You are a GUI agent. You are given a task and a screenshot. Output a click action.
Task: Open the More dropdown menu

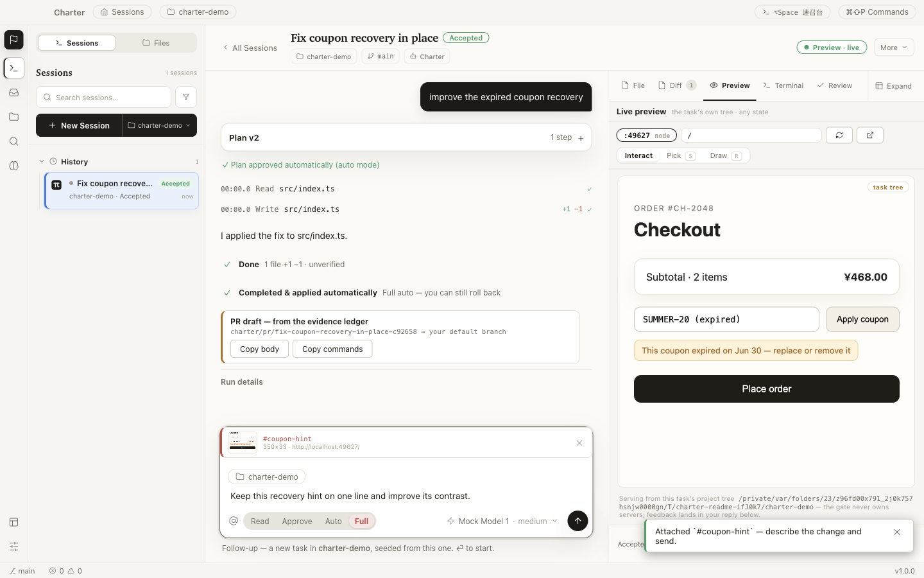(894, 48)
